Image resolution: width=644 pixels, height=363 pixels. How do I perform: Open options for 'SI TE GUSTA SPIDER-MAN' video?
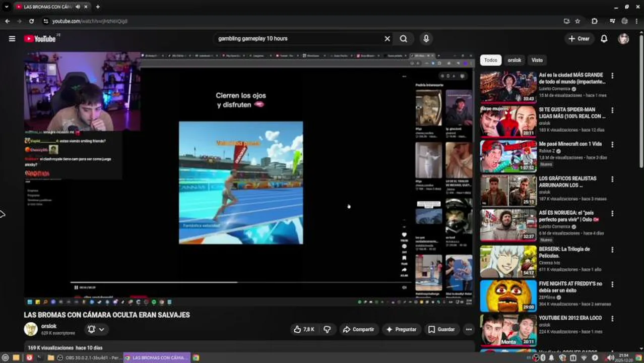(612, 110)
